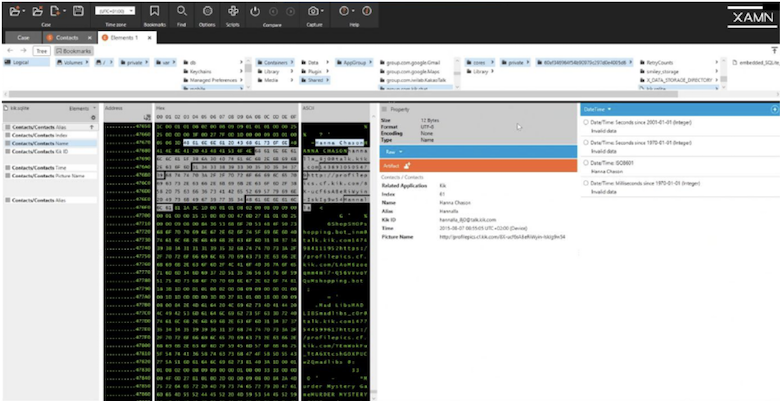The height and width of the screenshot is (401, 780).
Task: Switch to the Case tab
Action: pos(23,38)
